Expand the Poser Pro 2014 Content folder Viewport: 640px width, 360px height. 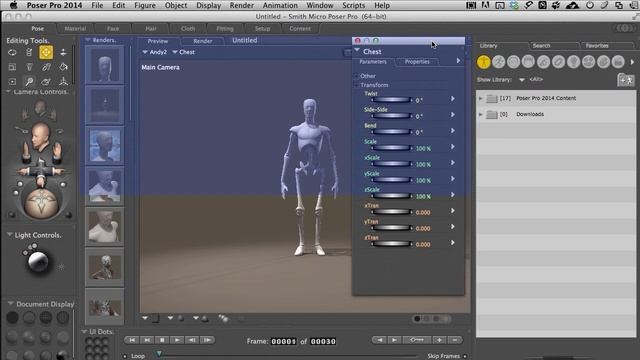(481, 98)
